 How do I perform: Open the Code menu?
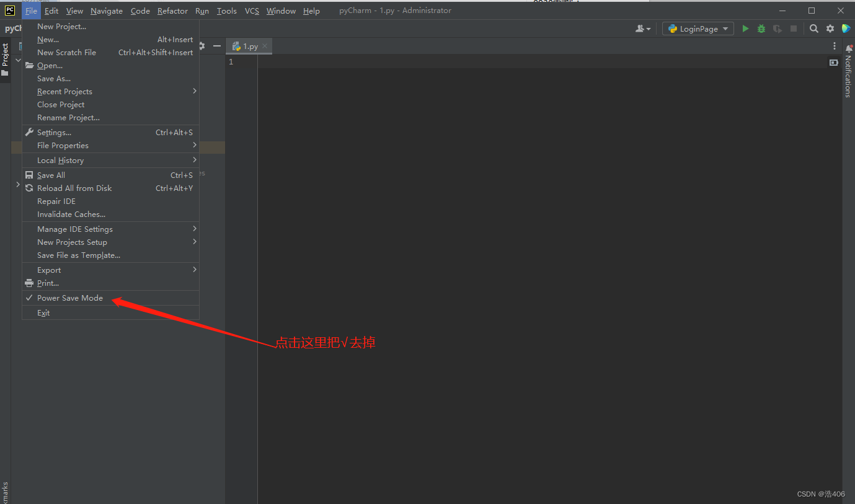point(140,11)
